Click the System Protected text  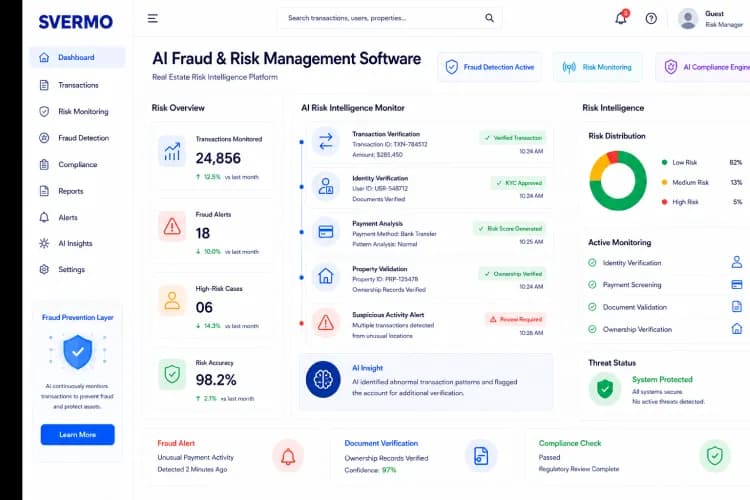click(662, 379)
